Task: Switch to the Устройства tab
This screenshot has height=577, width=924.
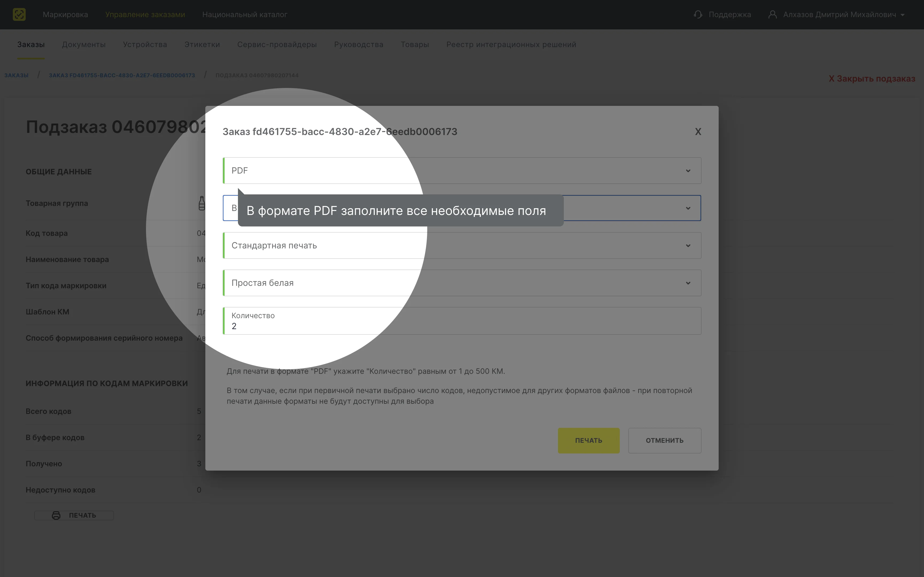Action: 145,45
